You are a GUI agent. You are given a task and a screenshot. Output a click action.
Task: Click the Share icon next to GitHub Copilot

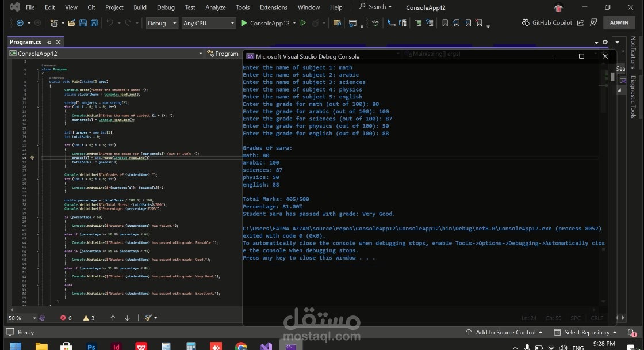pyautogui.click(x=580, y=22)
